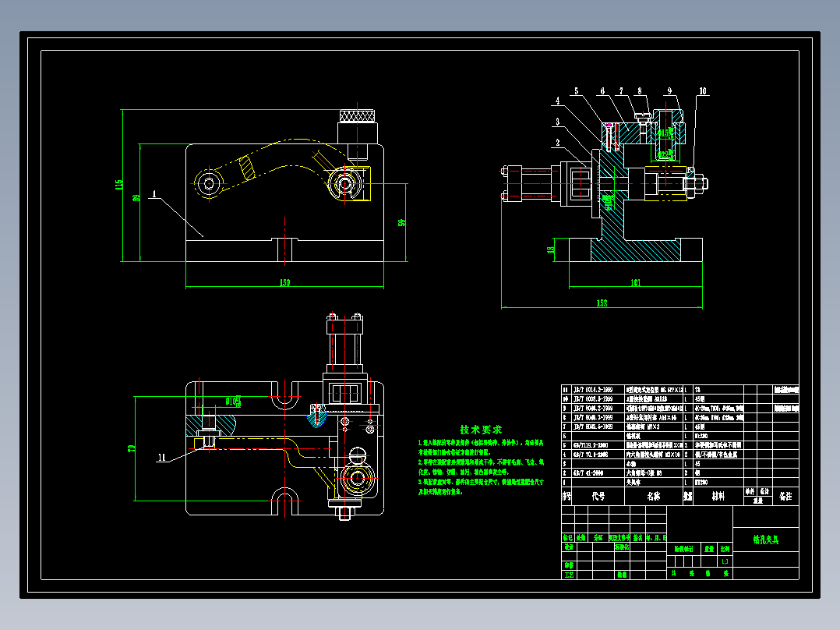Select the 89 vertical dimension text
The height and width of the screenshot is (630, 840).
coord(136,198)
